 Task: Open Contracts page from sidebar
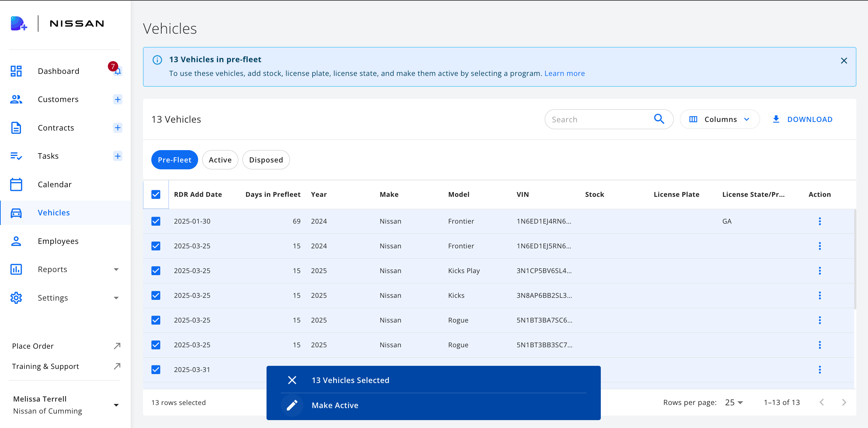coord(56,128)
